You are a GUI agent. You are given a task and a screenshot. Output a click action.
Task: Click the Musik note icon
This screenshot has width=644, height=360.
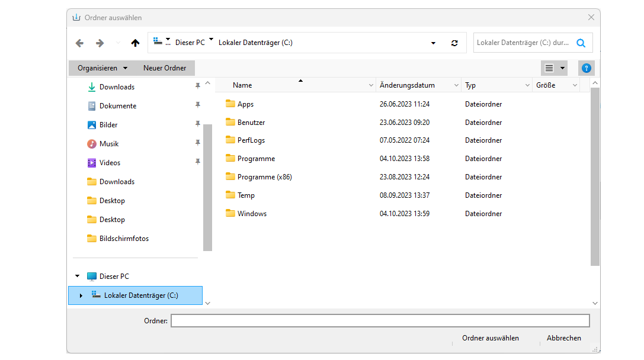[92, 144]
